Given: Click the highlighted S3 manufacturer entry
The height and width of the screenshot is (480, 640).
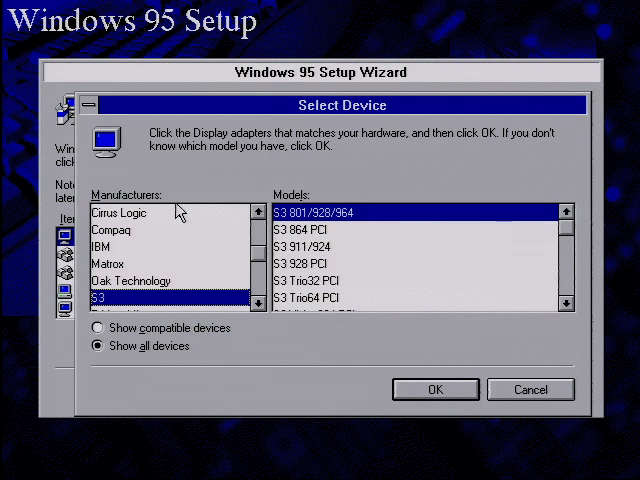Looking at the screenshot, I should coord(170,298).
